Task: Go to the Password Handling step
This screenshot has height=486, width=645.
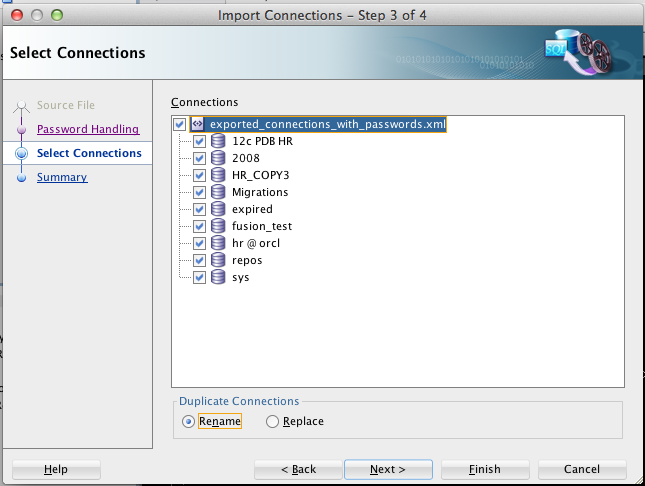Action: coord(88,129)
